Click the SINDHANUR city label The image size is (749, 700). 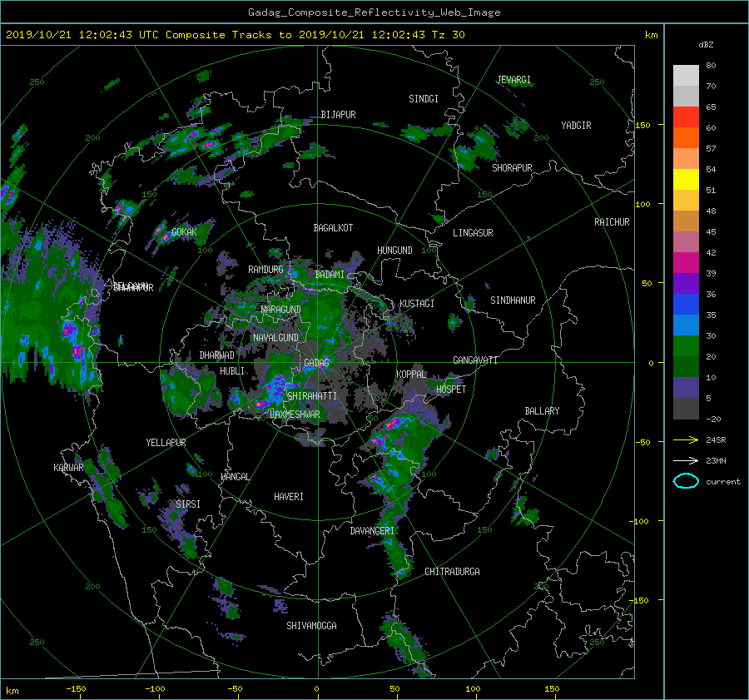[x=513, y=300]
